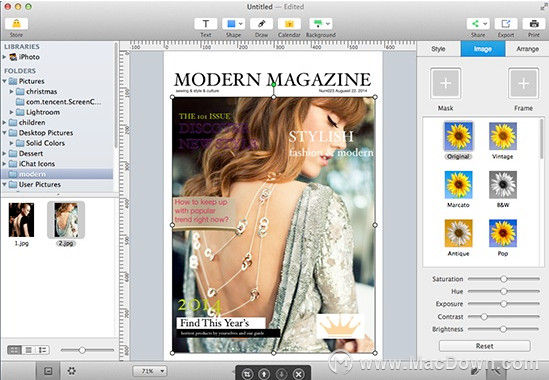Bring the image forward with the up arrow

pos(264,374)
